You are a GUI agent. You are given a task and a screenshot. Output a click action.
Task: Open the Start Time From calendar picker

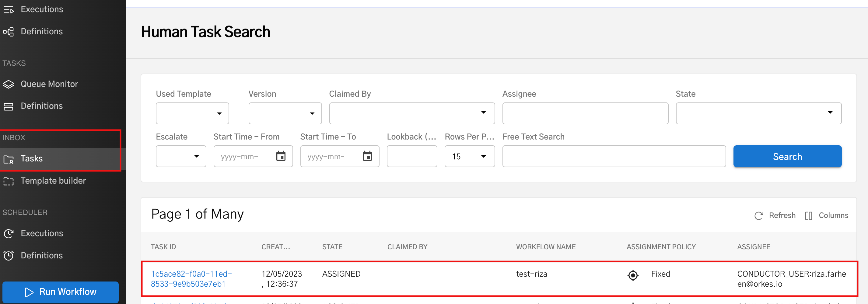coord(281,156)
